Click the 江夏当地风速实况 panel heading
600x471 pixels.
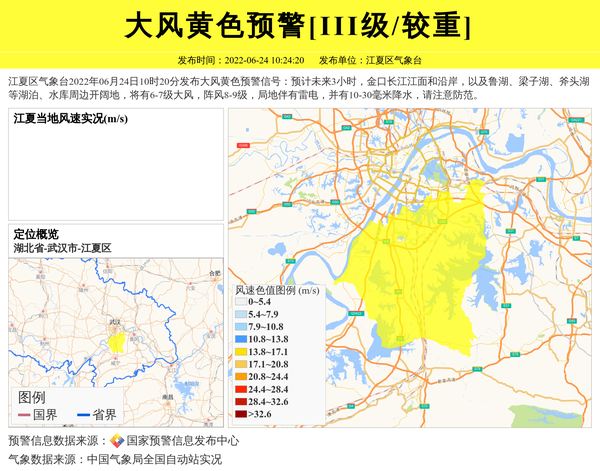click(x=70, y=119)
